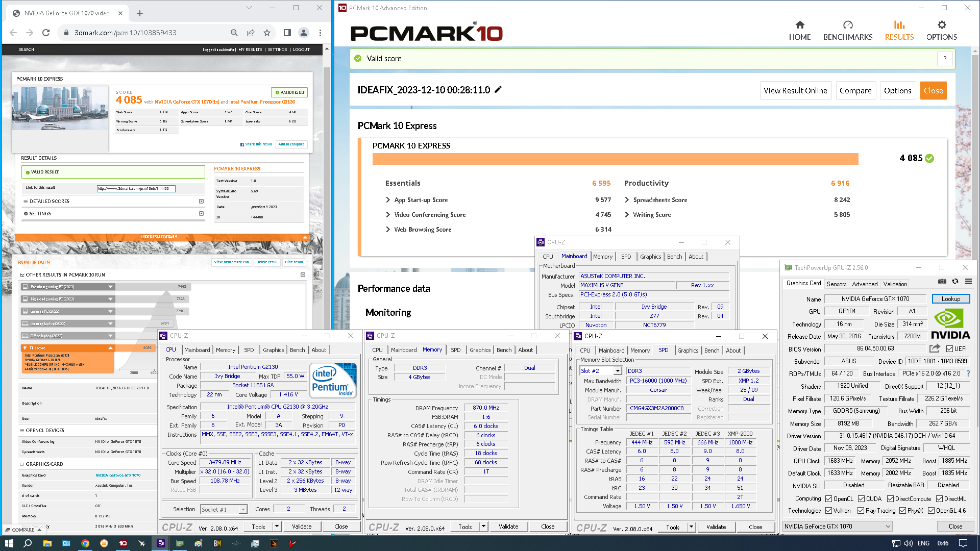Expand Premium gaming PC (2023) entry
The width and height of the screenshot is (980, 551).
(110, 287)
